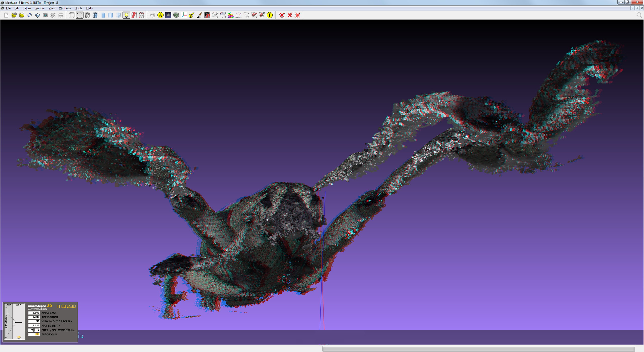Take a snapshot with the camera icon
The height and width of the screenshot is (352, 644).
click(45, 15)
